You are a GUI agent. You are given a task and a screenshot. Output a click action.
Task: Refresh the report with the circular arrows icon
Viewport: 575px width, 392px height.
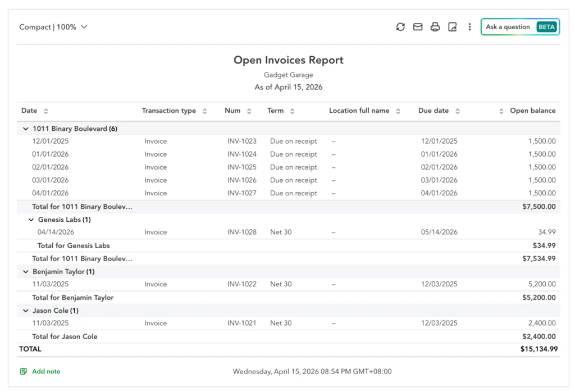tap(400, 27)
